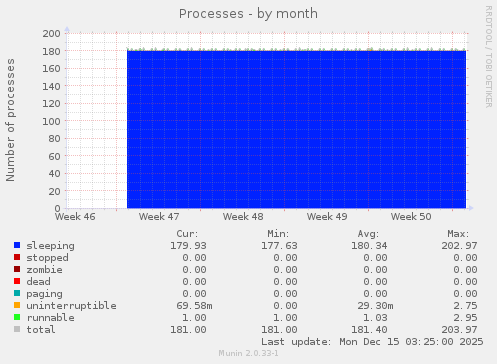Viewport: 497px width, 364px height.
Task: Click the gray total legend swatch
Action: click(x=17, y=329)
